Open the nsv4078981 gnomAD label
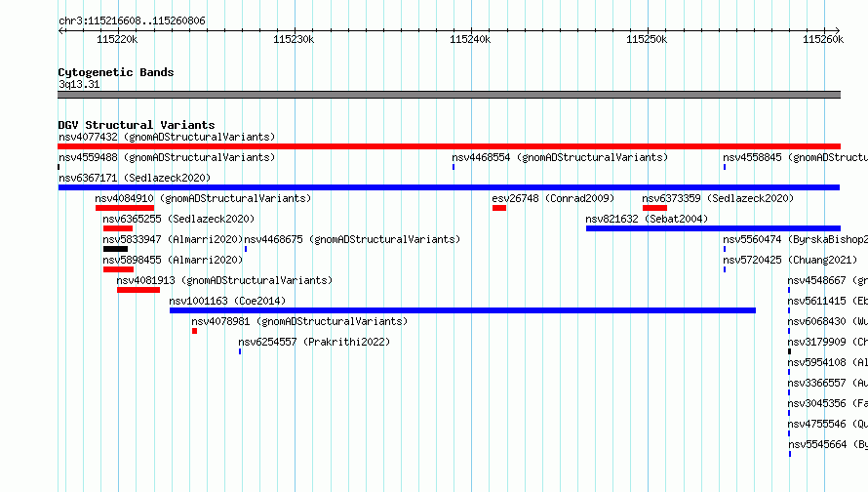The width and height of the screenshot is (868, 492). [x=299, y=321]
